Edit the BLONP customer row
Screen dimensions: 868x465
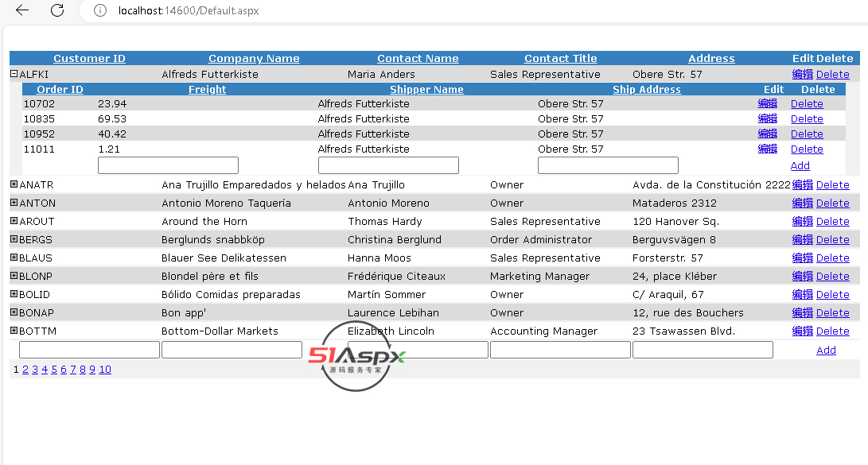(x=802, y=277)
